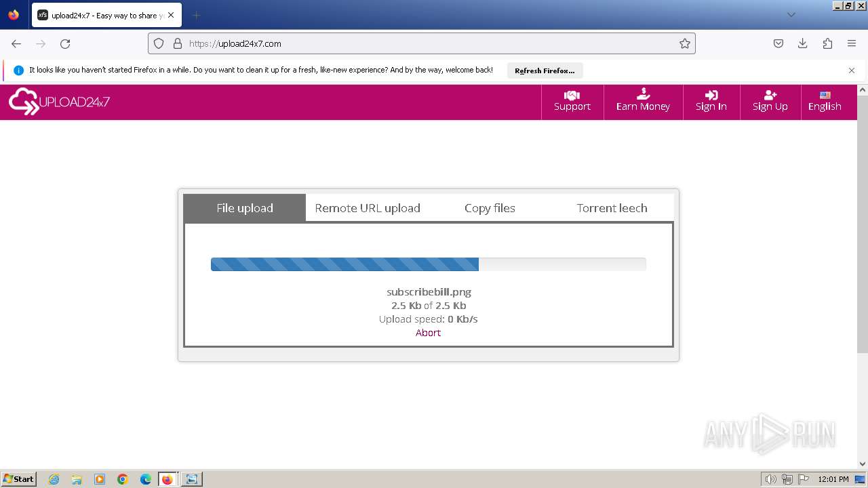The image size is (868, 488).
Task: Select the upload24x7 browser tab
Action: pos(106,15)
